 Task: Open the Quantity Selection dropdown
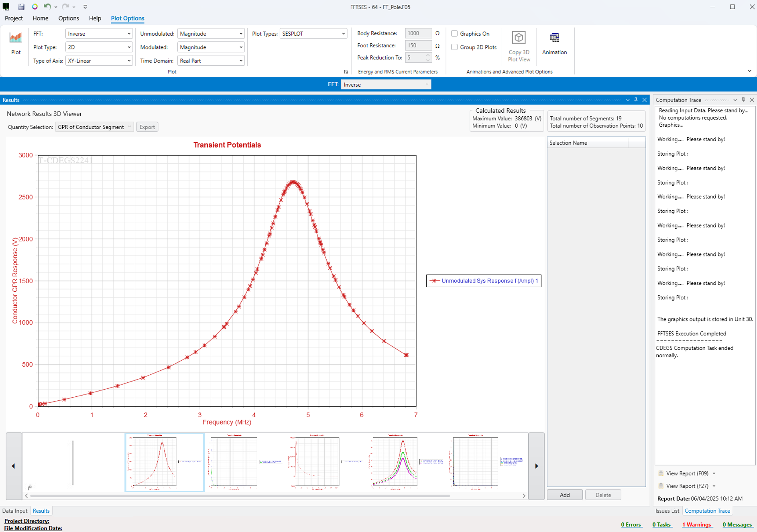pyautogui.click(x=94, y=127)
